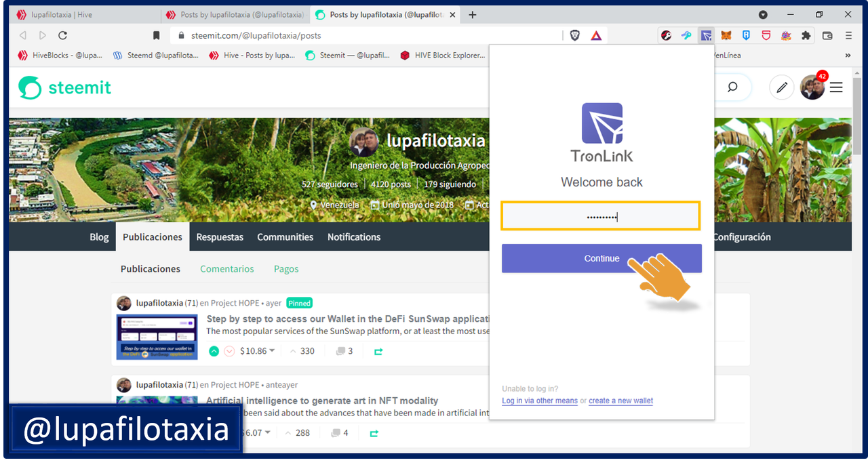Open the HiveBlocks bookmark
Image resolution: width=868 pixels, height=471 pixels.
(x=60, y=56)
